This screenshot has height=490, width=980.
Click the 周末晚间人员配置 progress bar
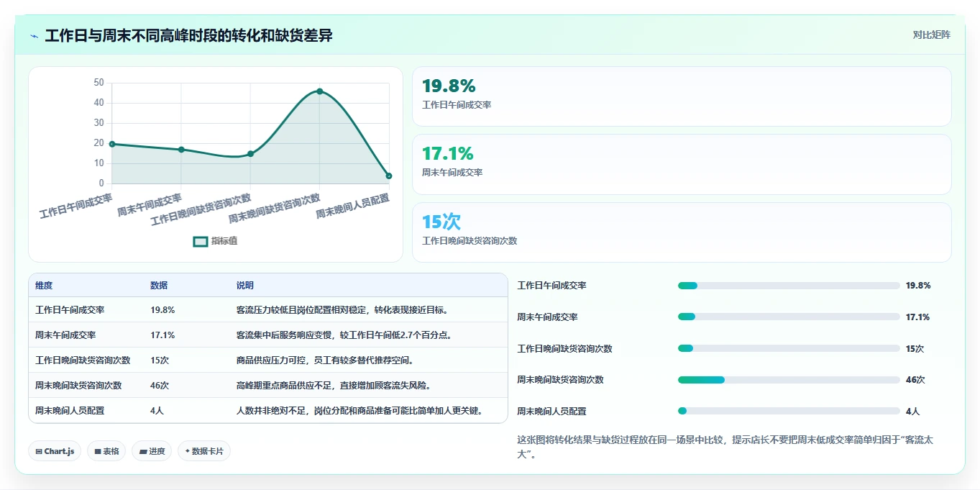(x=789, y=412)
